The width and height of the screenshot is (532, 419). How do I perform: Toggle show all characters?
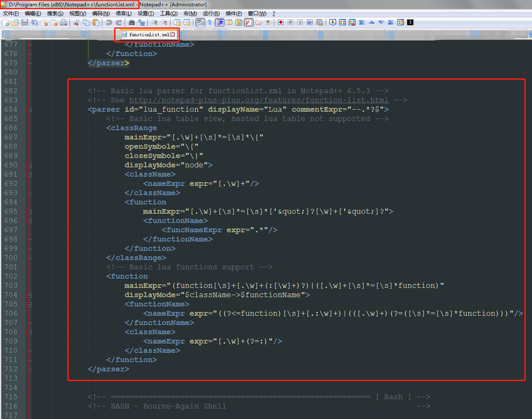[210, 22]
